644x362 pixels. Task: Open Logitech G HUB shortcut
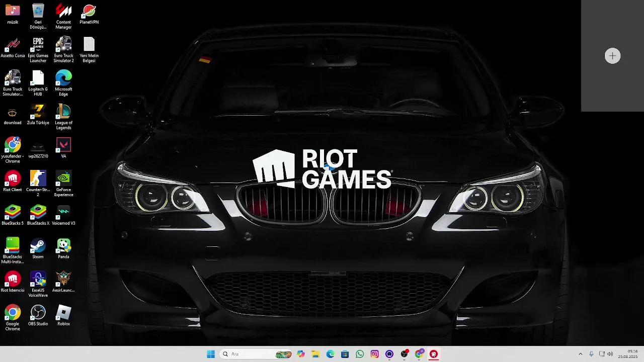pyautogui.click(x=38, y=83)
